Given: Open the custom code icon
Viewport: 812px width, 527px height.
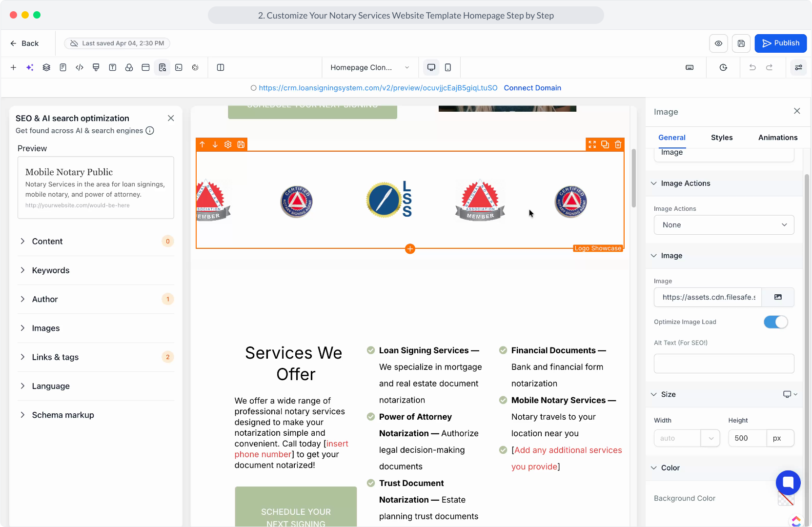Looking at the screenshot, I should (80, 67).
